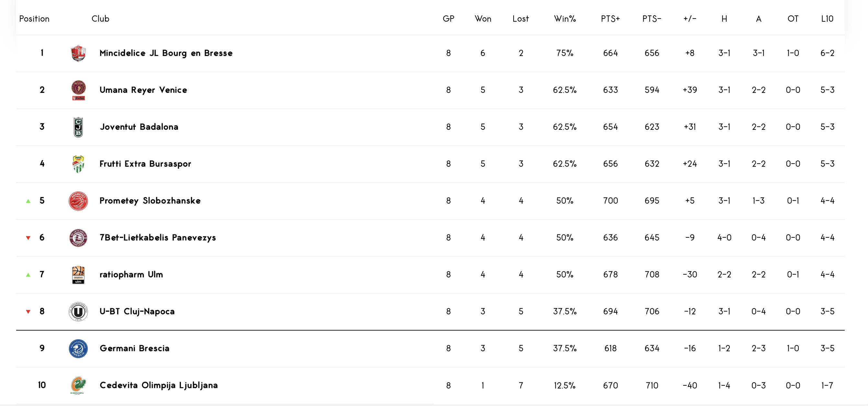
Task: Click green up arrow beside position 5
Action: (28, 201)
